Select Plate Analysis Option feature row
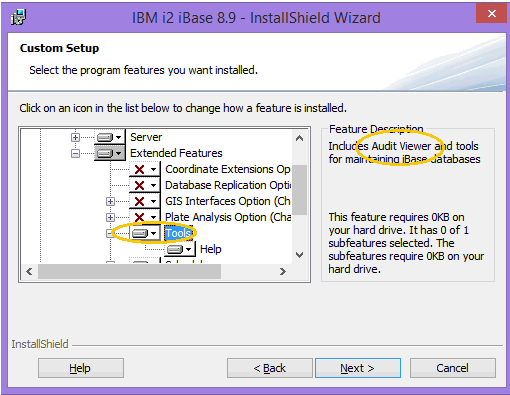 228,217
